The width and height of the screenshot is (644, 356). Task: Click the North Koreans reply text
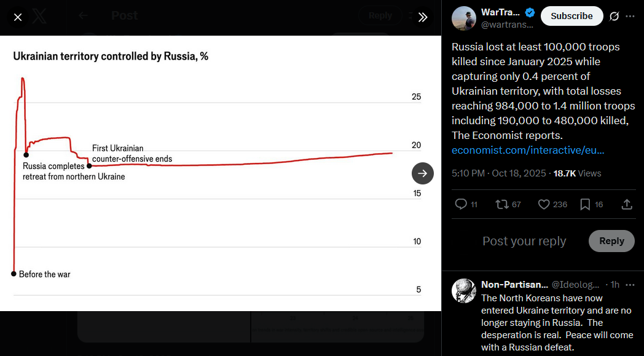pyautogui.click(x=557, y=323)
